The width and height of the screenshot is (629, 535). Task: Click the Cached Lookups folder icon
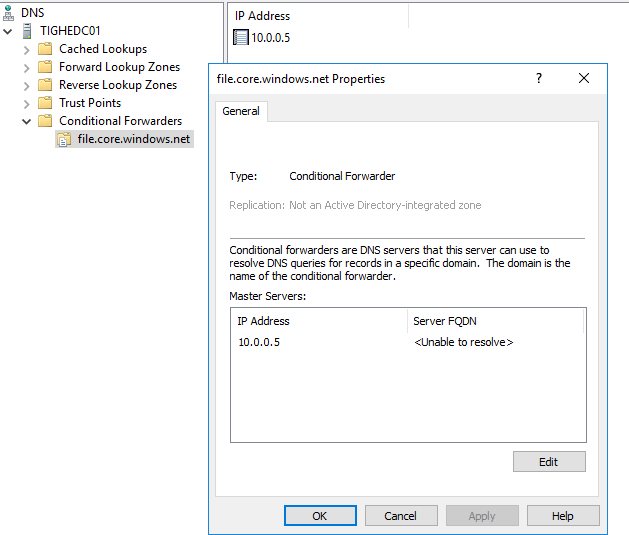click(x=45, y=49)
